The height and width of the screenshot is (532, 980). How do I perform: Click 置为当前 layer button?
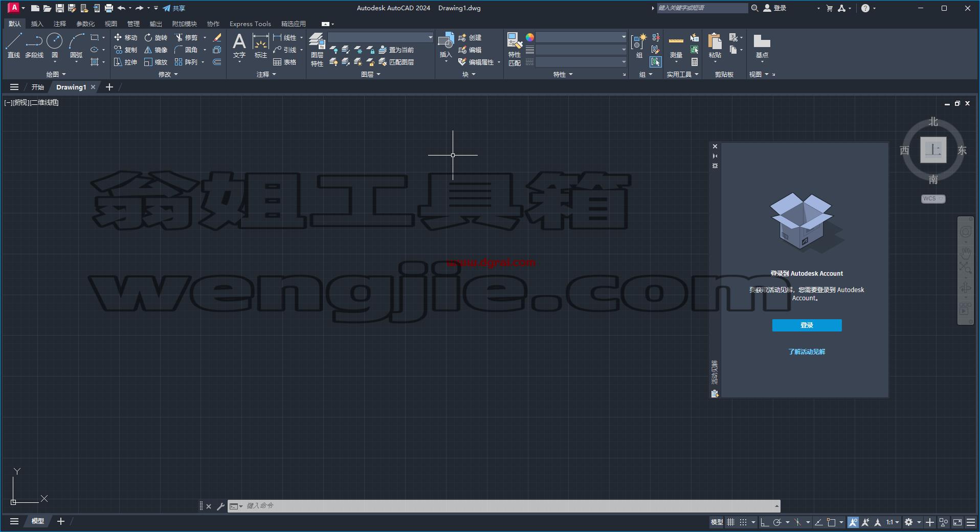396,50
